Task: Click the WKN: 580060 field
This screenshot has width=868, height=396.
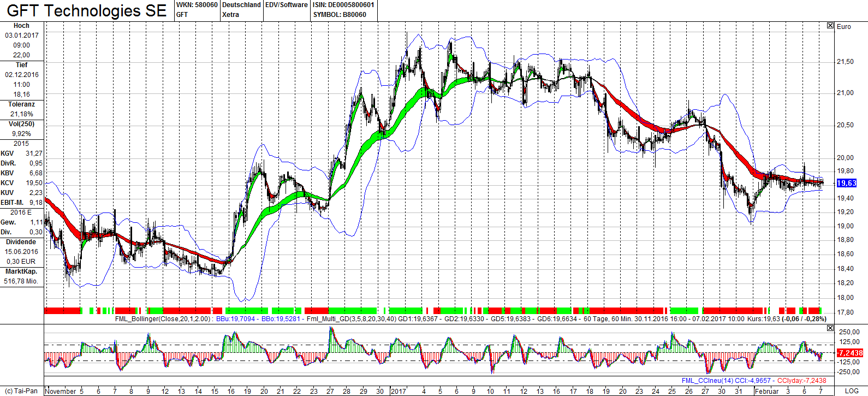Action: pos(197,5)
